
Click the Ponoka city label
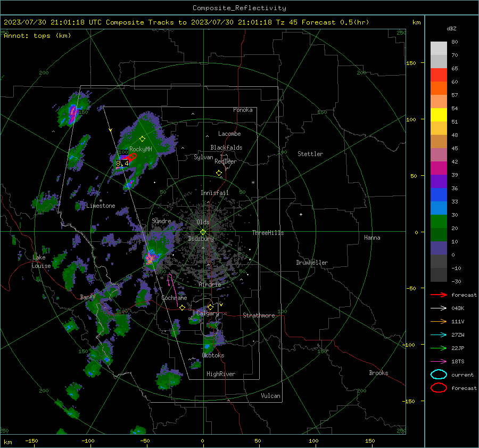click(243, 110)
